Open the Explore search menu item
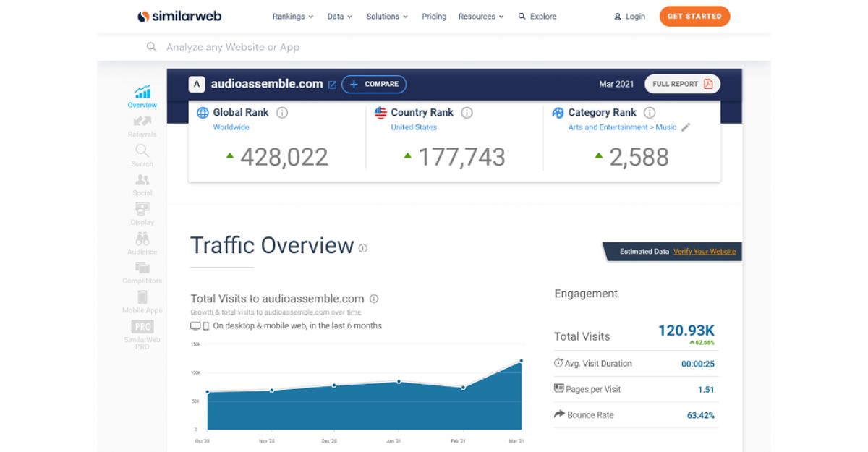This screenshot has width=868, height=452. point(537,17)
